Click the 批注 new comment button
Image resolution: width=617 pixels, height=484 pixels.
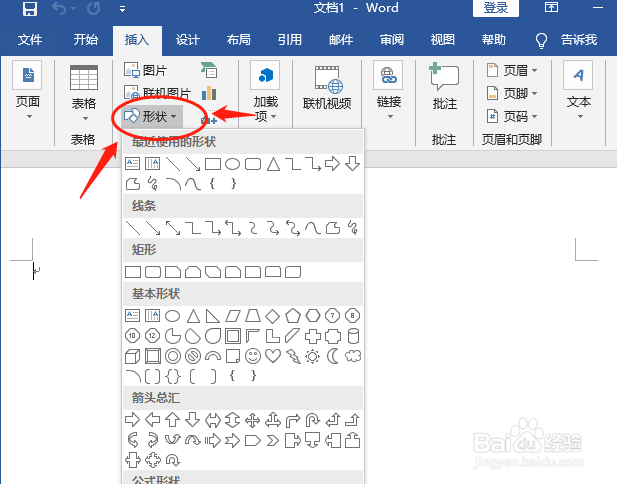(445, 87)
